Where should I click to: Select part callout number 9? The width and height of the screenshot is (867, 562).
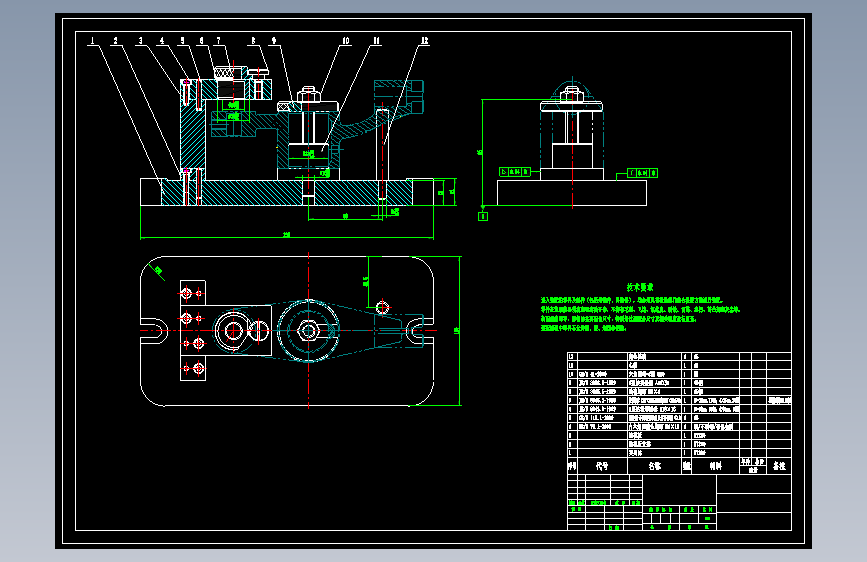pos(274,40)
